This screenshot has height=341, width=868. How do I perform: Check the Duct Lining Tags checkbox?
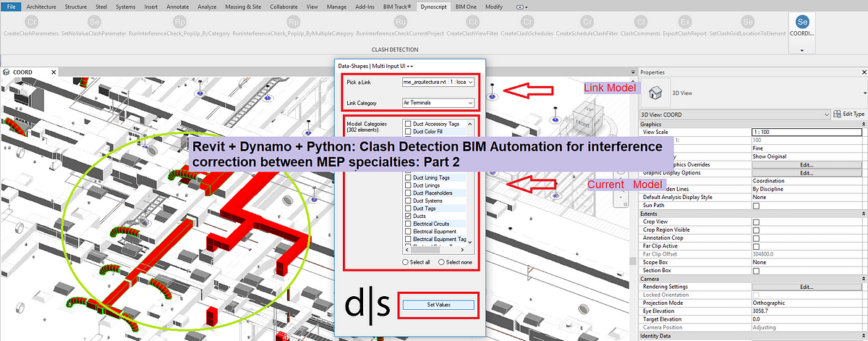pyautogui.click(x=409, y=177)
